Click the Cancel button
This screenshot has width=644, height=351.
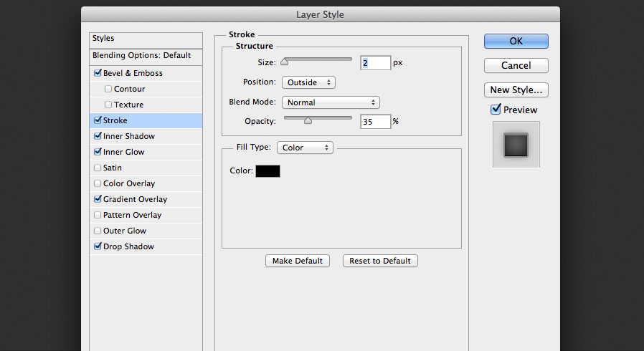pos(516,66)
